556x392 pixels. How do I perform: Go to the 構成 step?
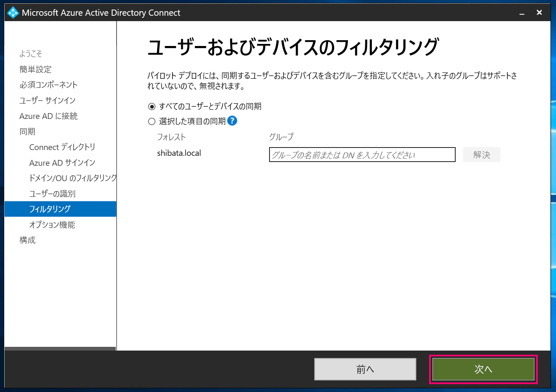pos(27,240)
